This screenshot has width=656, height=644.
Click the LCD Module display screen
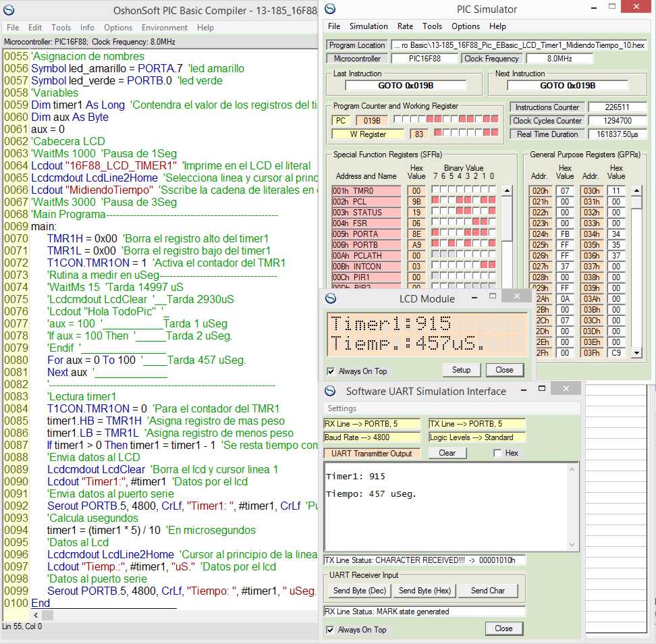427,334
